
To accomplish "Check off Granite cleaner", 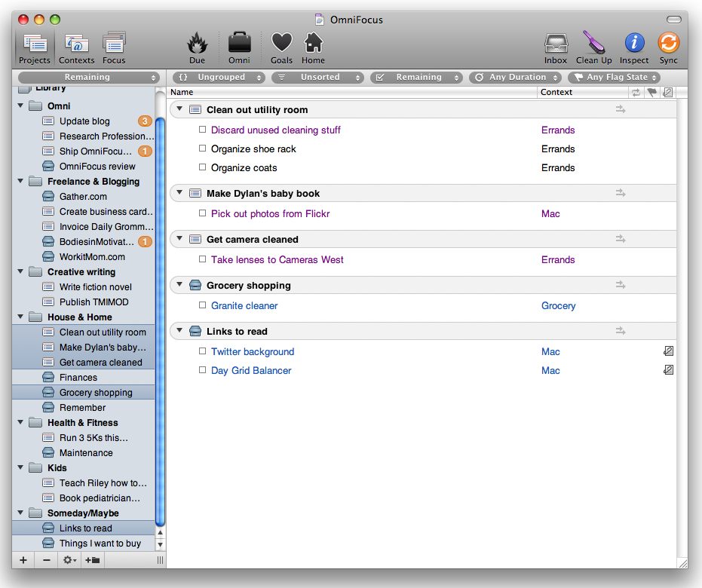I will click(x=202, y=305).
